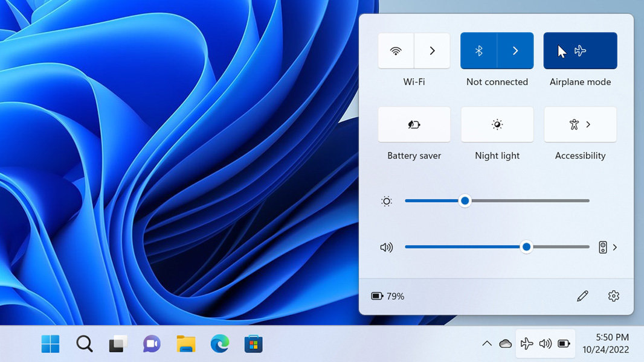Click the 79% battery indicator

coord(388,296)
